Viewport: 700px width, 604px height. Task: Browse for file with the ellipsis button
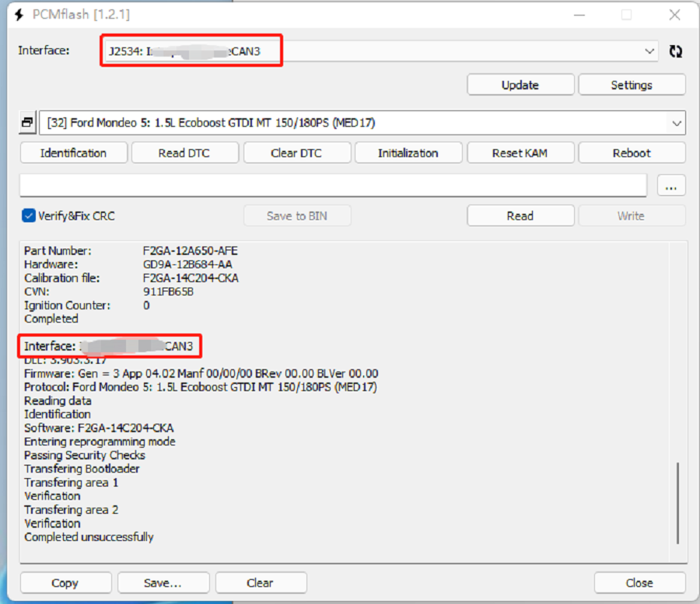(x=671, y=185)
